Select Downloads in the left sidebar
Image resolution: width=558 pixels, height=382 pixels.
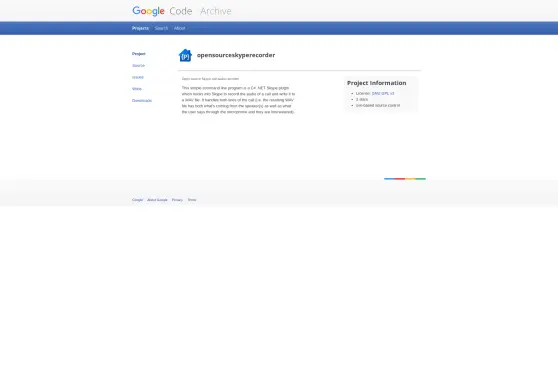click(142, 101)
